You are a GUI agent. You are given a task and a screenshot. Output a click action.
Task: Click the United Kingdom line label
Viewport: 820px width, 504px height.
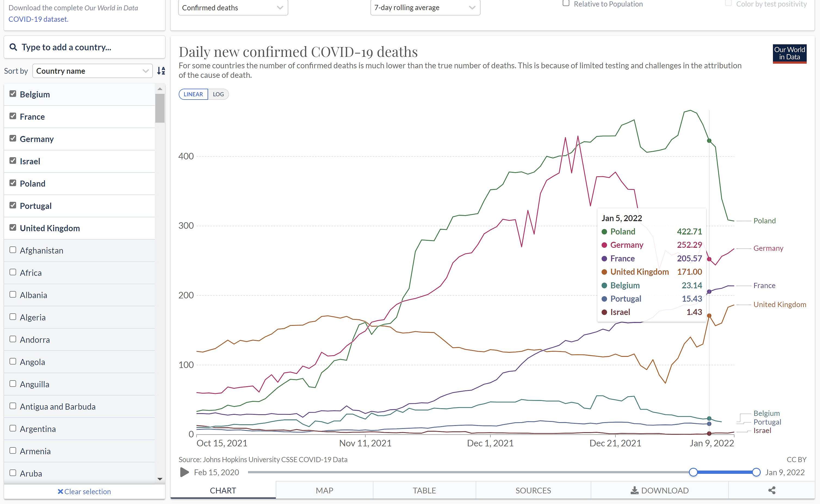click(780, 304)
